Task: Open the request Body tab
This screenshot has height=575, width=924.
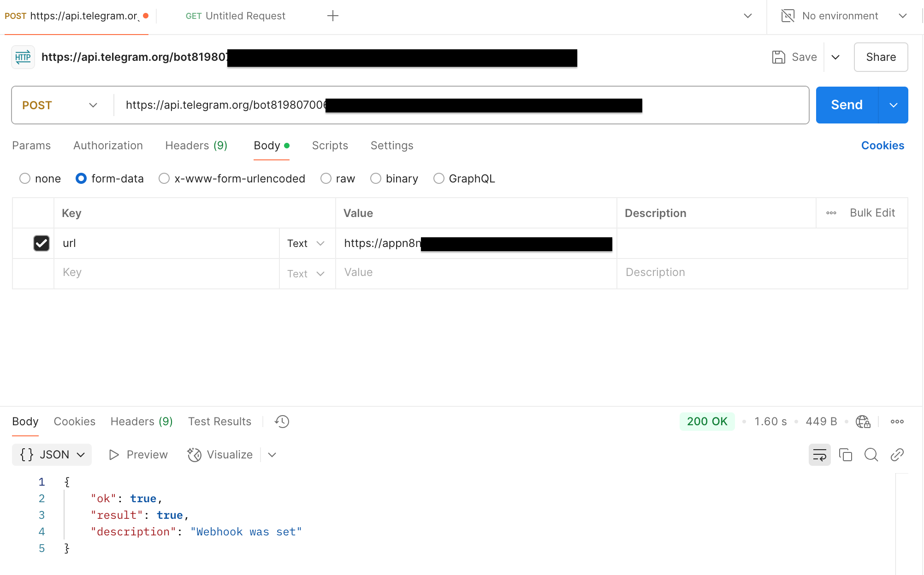Action: [272, 146]
